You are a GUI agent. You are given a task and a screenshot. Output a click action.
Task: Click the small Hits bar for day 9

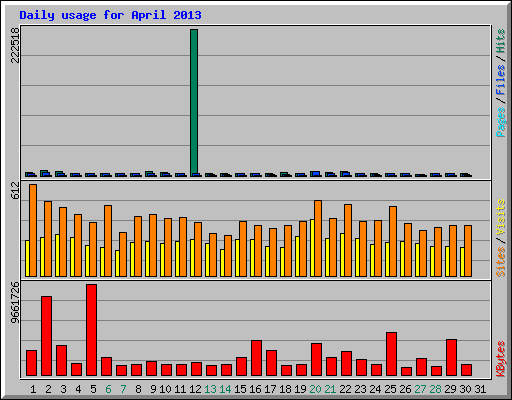point(149,174)
